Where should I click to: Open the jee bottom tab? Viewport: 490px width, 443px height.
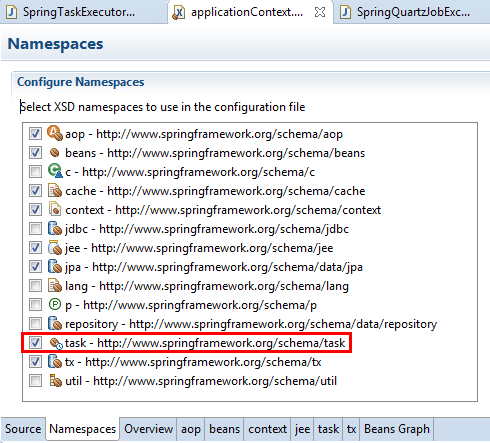(x=302, y=429)
